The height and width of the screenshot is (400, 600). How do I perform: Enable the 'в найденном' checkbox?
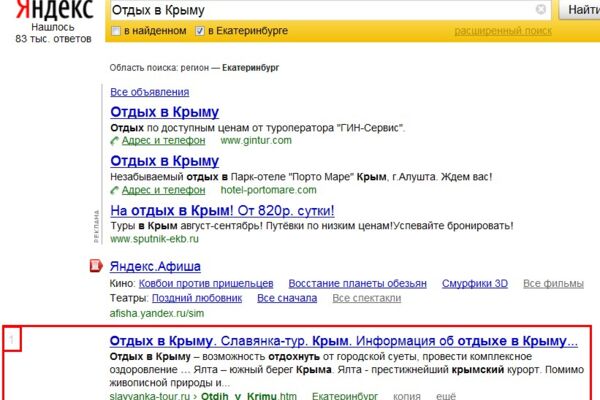[116, 31]
